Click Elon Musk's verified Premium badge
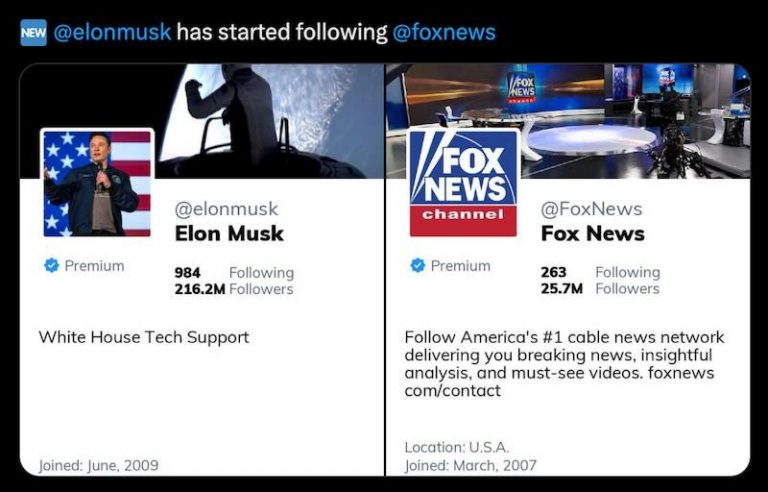Screen dimensions: 768x492 (x=52, y=266)
